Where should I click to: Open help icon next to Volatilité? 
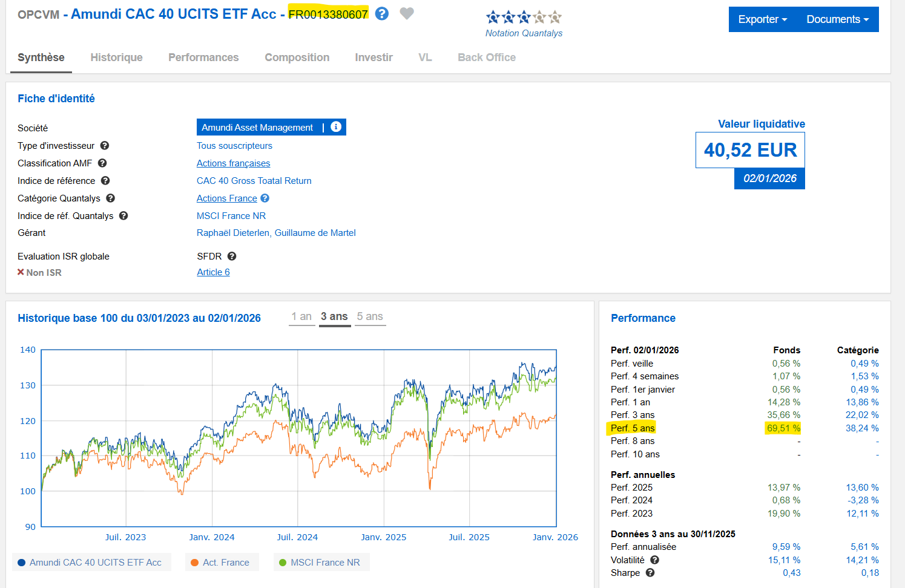[x=654, y=560]
